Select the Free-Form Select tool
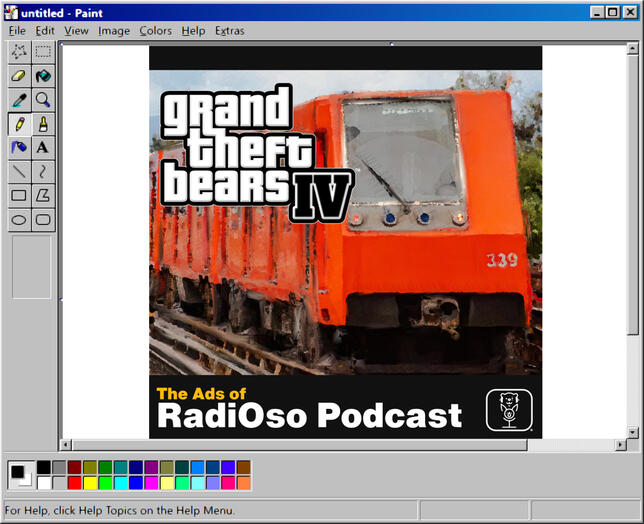 pyautogui.click(x=19, y=52)
